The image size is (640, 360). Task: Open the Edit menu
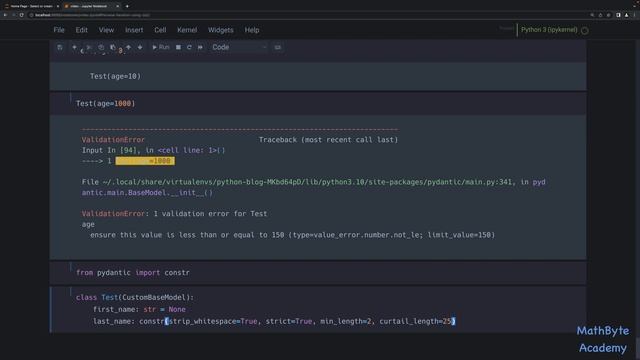pos(82,30)
